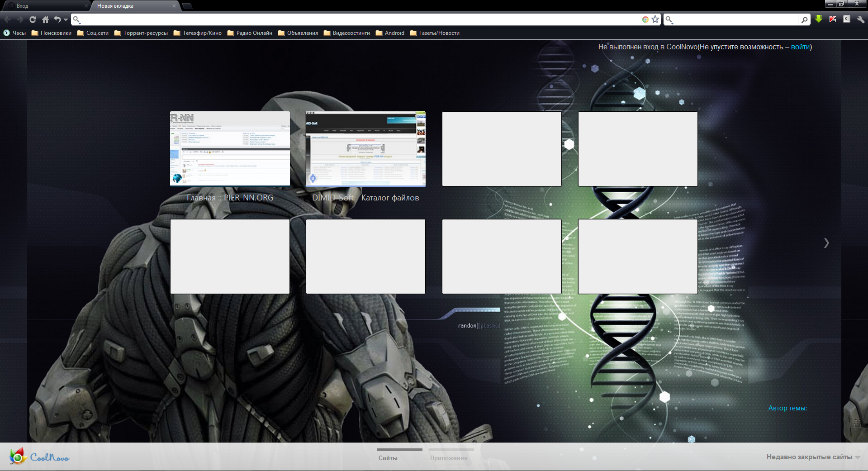Click the red Kaspersky extension icon

[x=833, y=19]
